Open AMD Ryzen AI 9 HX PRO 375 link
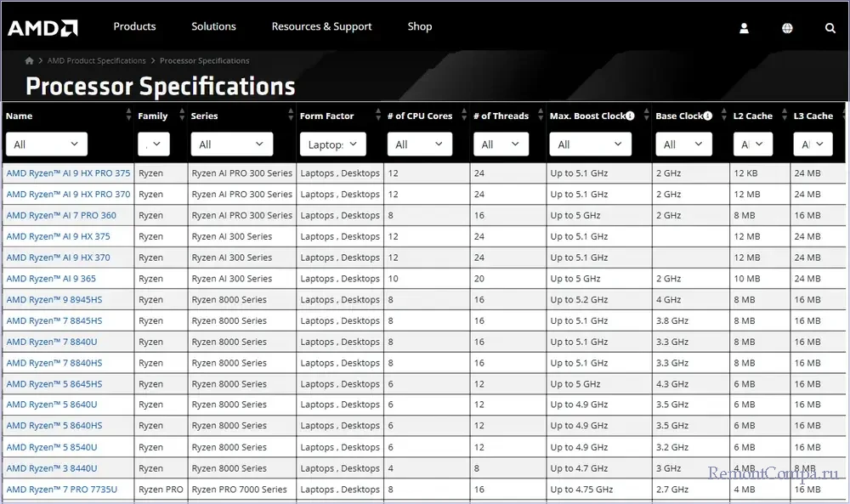Image resolution: width=850 pixels, height=504 pixels. click(68, 173)
